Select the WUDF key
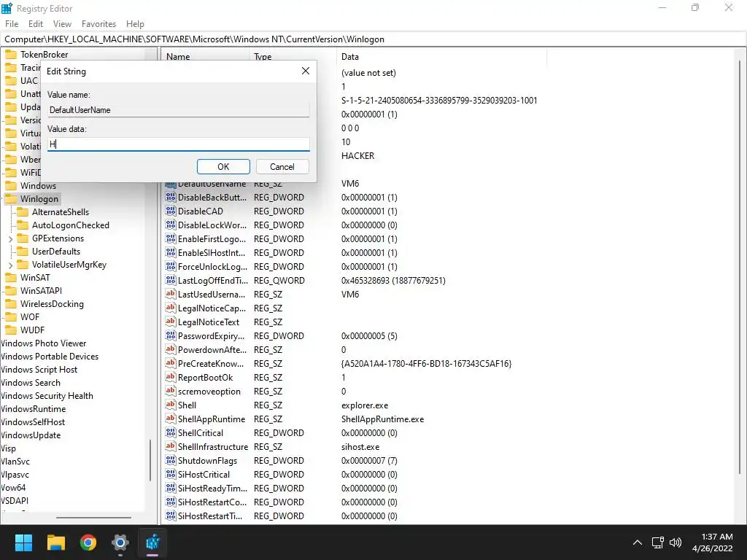747x560 pixels. tap(32, 330)
